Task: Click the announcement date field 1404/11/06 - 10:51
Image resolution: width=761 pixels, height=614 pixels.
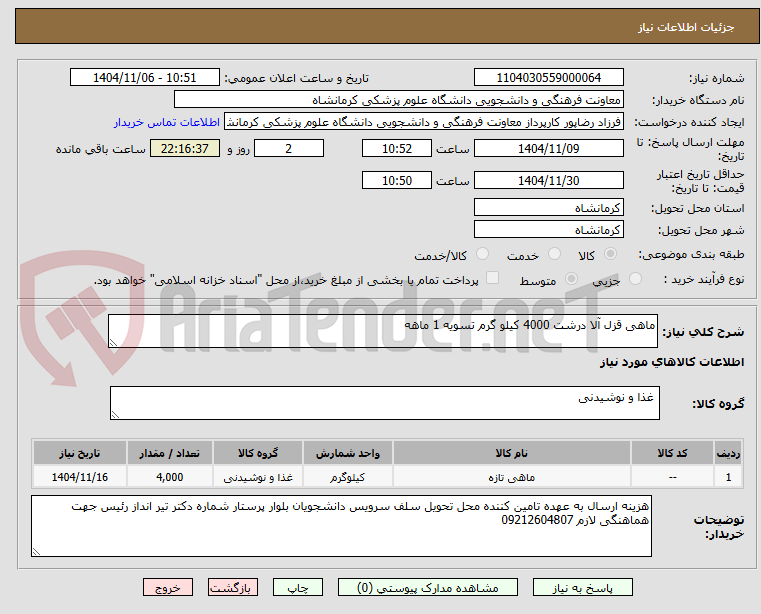Action: 145,78
